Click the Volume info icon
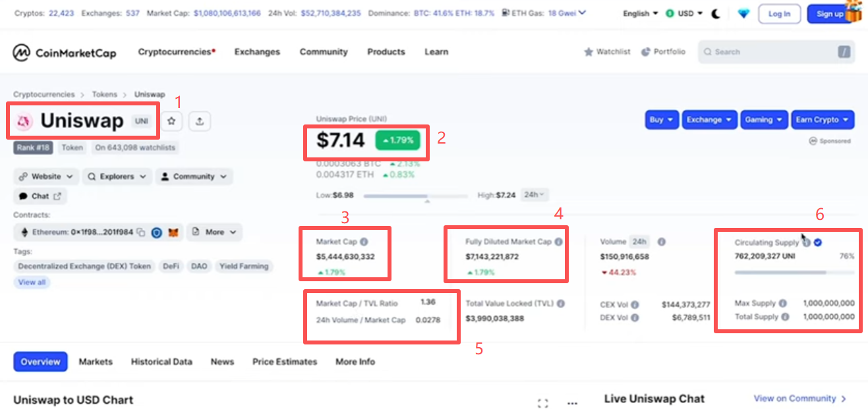This screenshot has height=409, width=868. coord(661,242)
